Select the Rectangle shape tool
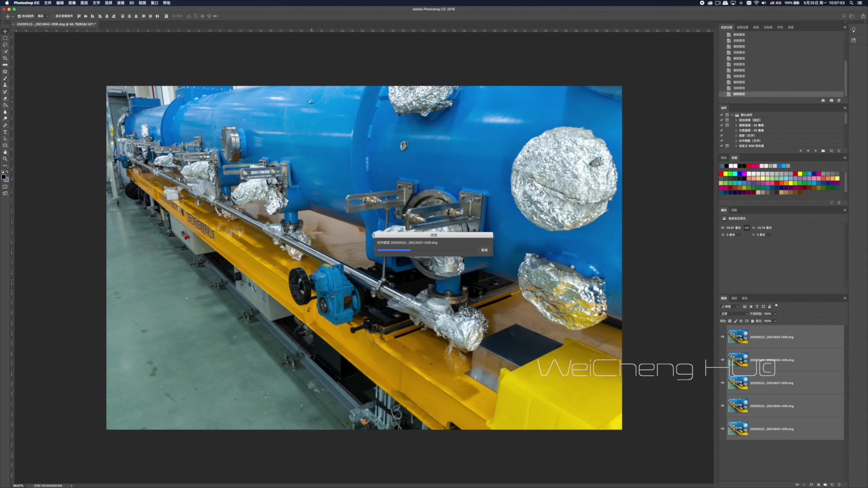This screenshot has width=868, height=488. (5, 145)
